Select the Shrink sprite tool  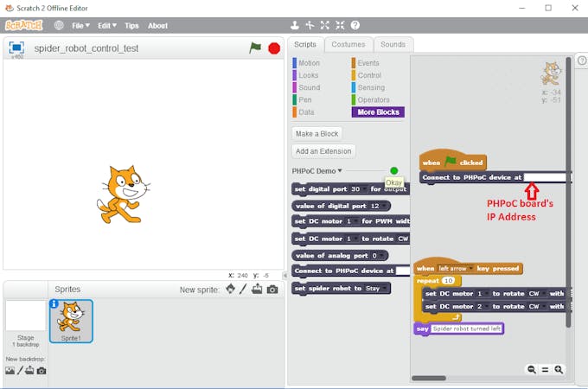click(x=340, y=25)
